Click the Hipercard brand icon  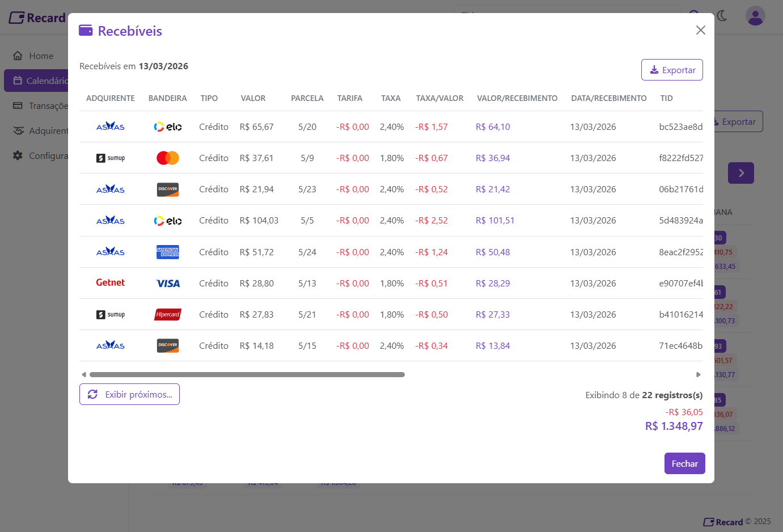(x=168, y=314)
